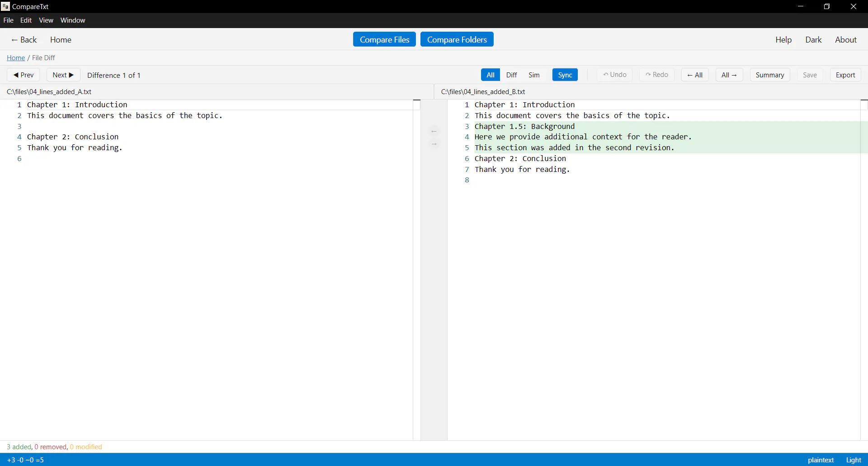Click the right-pointing merge arrow in center gutter

[x=434, y=144]
